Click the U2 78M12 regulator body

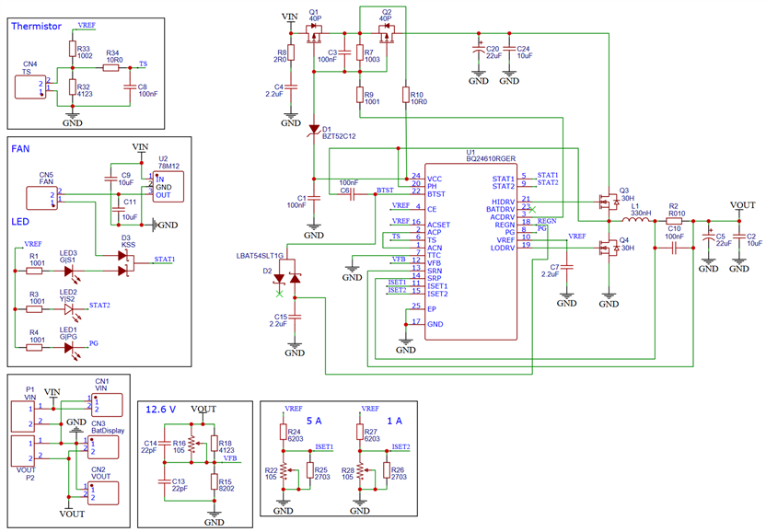(x=168, y=187)
